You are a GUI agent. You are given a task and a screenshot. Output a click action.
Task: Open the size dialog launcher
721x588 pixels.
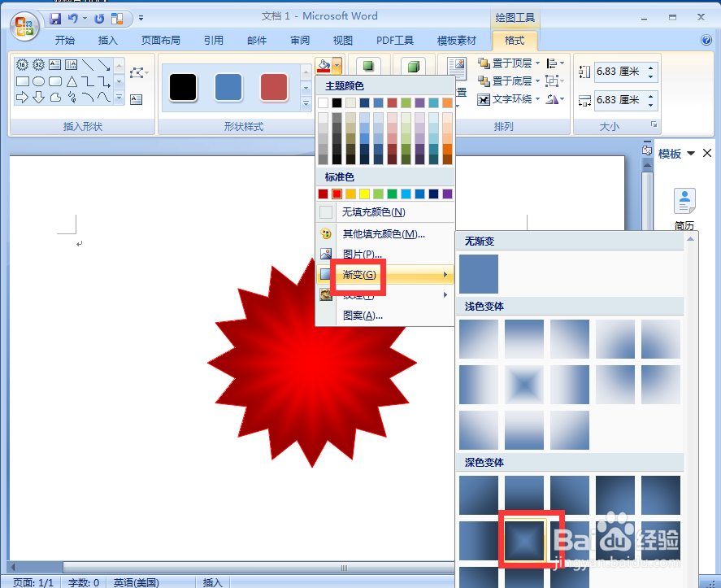click(654, 124)
